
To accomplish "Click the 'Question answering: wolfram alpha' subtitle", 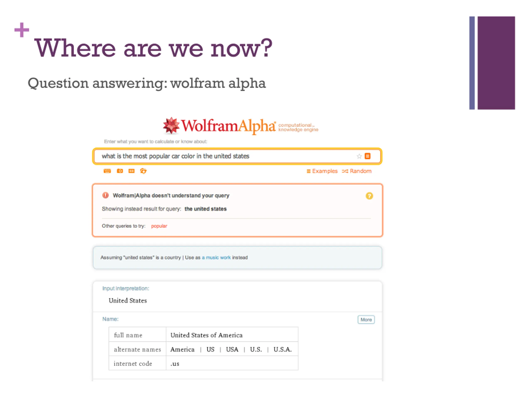I will (147, 83).
